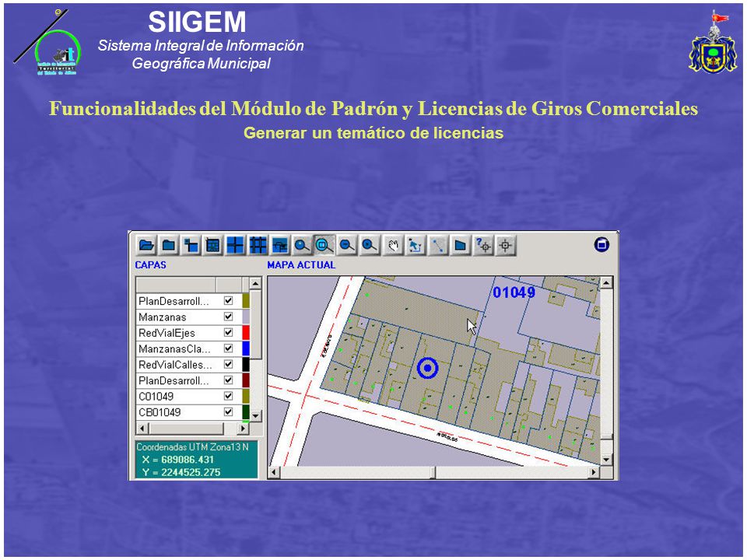Click the lavender swatch for Manzanas
The width and height of the screenshot is (747, 560).
click(x=246, y=317)
